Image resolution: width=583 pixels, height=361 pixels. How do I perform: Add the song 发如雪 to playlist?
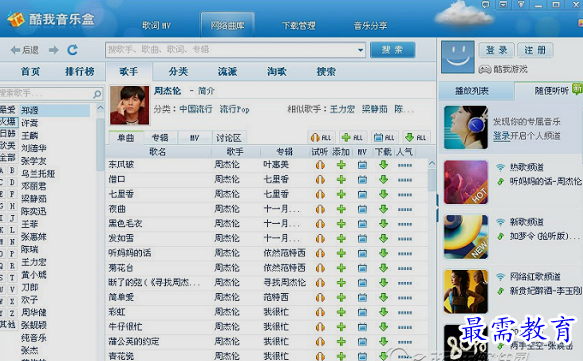tap(341, 238)
